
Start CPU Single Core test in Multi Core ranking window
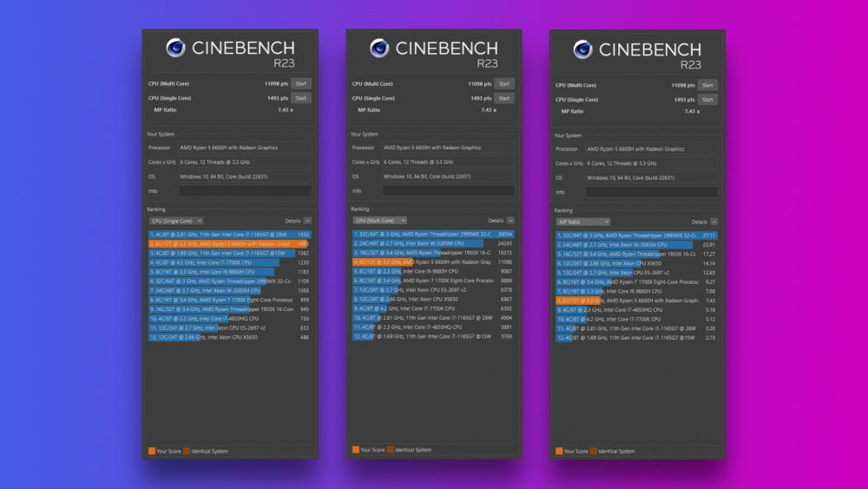(x=504, y=98)
